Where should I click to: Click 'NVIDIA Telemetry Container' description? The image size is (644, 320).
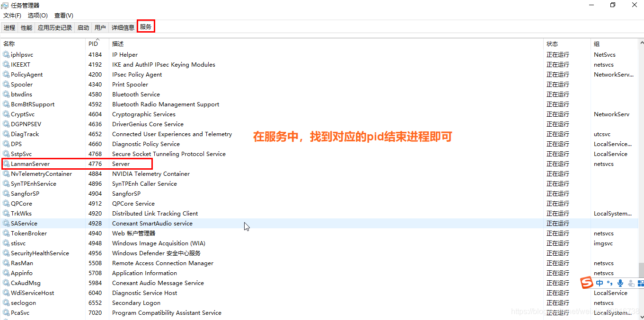click(x=151, y=174)
